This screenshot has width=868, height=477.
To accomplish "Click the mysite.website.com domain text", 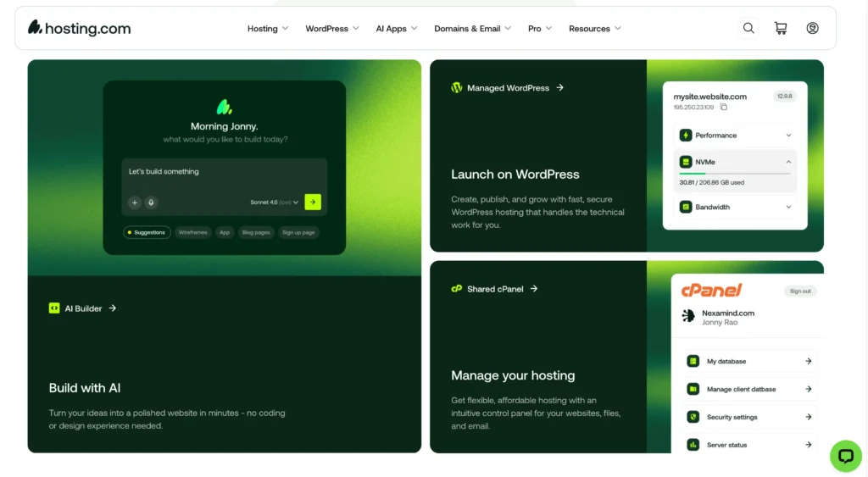I will [x=709, y=97].
